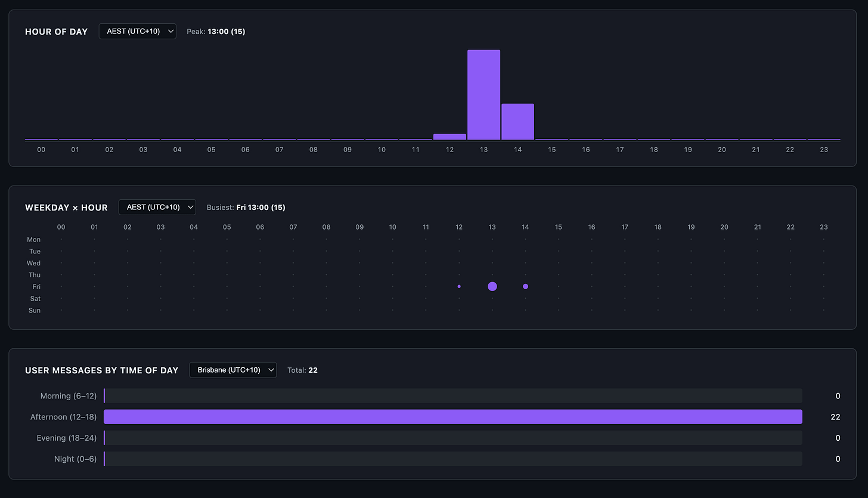The image size is (868, 498).
Task: Open the Weekday × Hour timezone dropdown
Action: [x=157, y=207]
